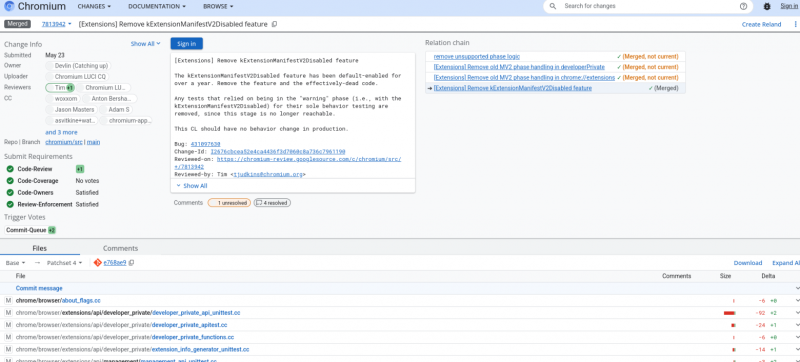Click the 'and 3 more' CC link
This screenshot has height=362, width=800.
61,132
